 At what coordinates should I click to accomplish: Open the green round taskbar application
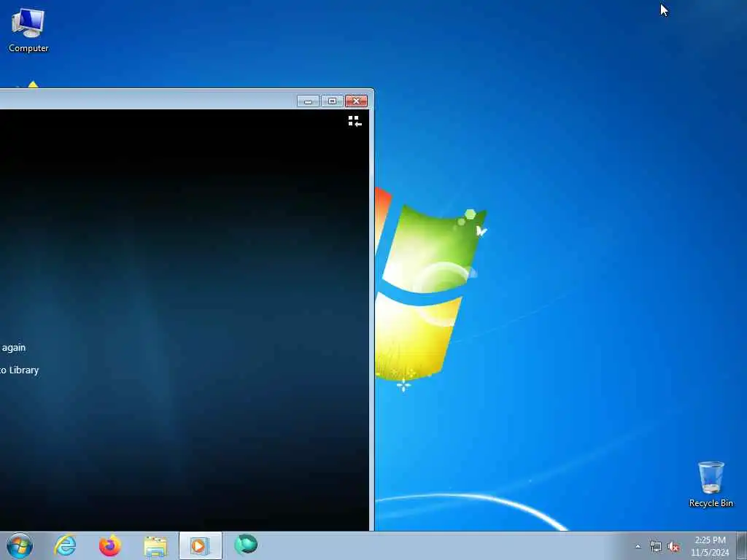click(x=246, y=545)
